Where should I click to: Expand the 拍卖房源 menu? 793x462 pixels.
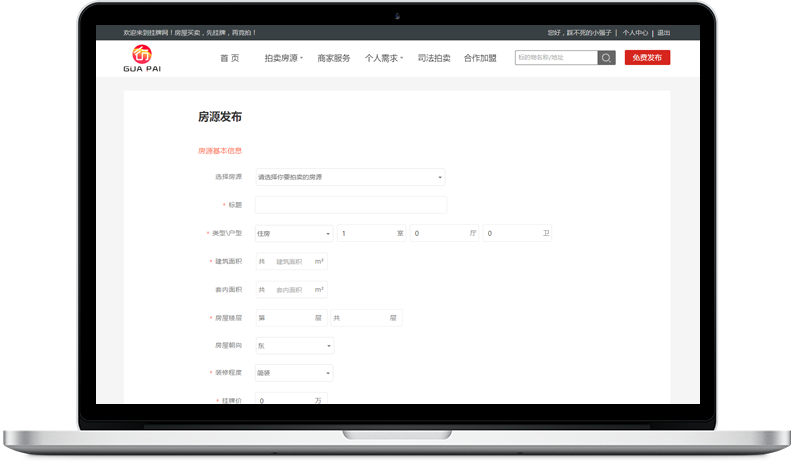[283, 58]
